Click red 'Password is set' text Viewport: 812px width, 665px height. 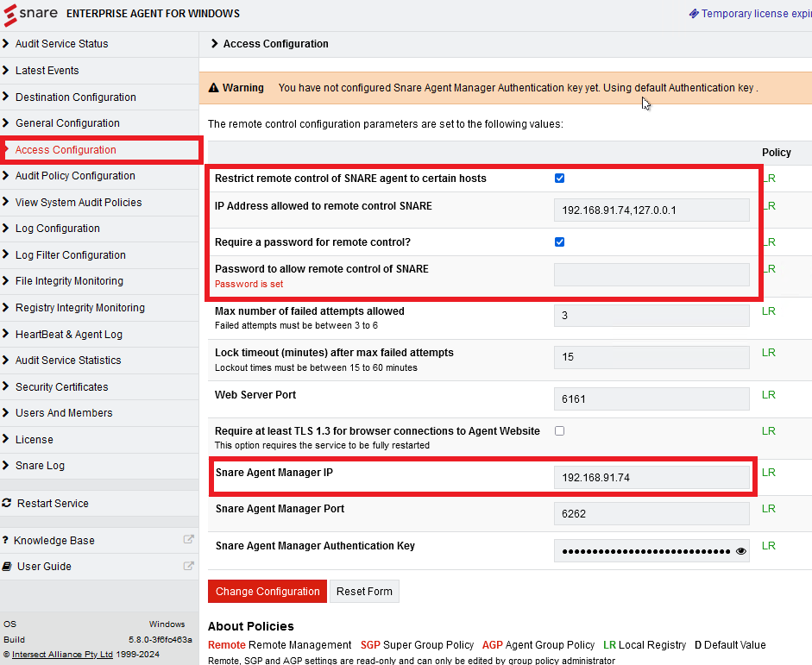click(249, 284)
